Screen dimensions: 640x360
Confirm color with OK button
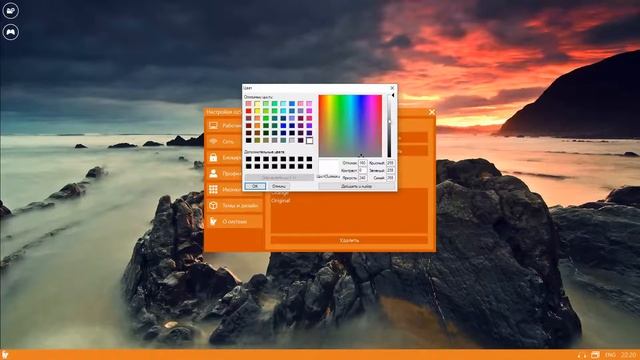coord(255,186)
